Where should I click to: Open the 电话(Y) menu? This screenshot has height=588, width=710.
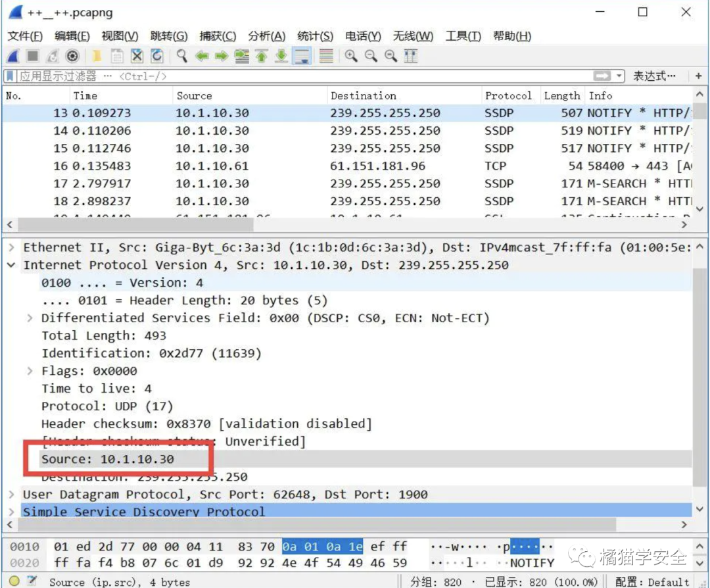363,36
